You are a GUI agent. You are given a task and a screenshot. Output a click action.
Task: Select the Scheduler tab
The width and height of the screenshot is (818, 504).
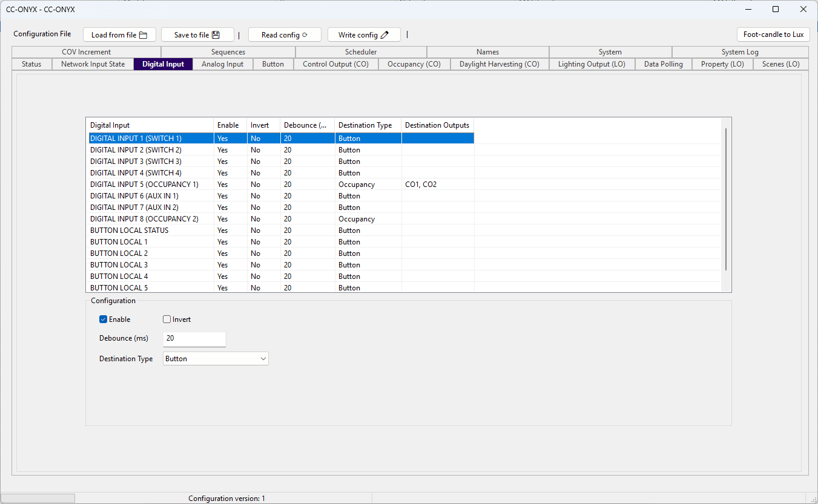(361, 52)
